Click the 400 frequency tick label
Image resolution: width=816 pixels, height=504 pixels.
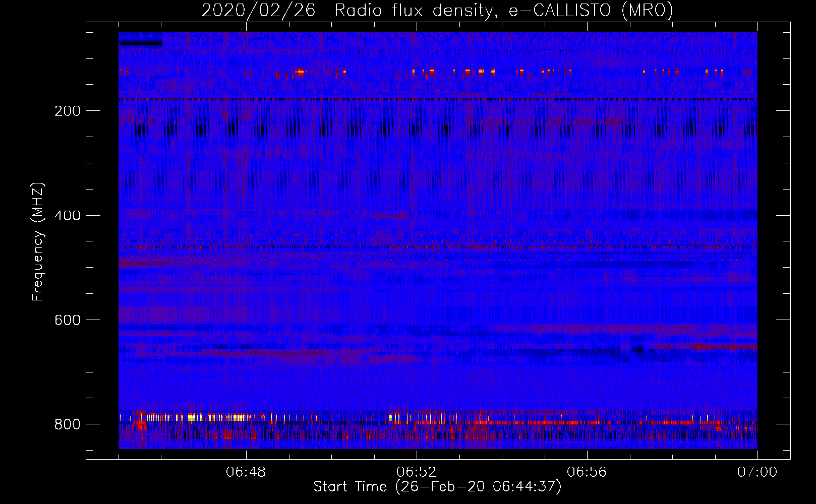click(x=68, y=216)
